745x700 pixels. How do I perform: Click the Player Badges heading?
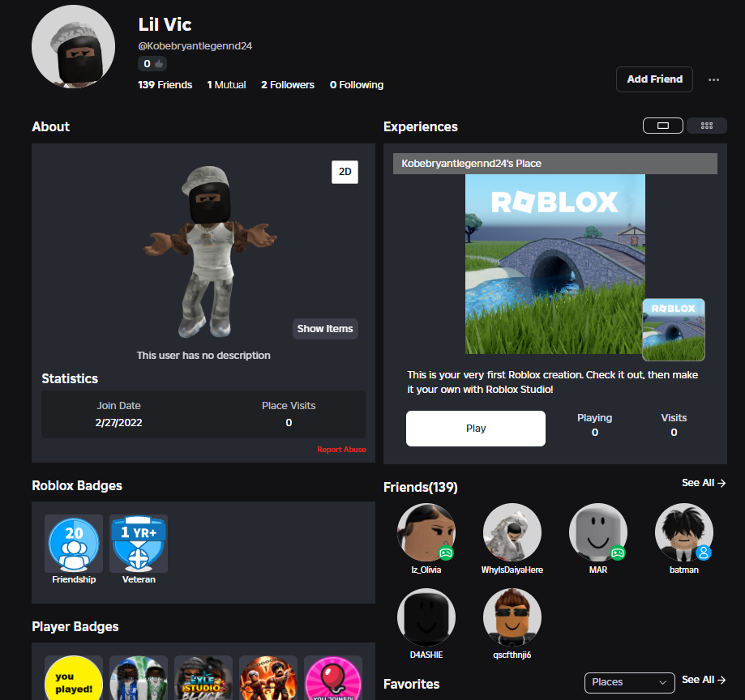click(75, 626)
